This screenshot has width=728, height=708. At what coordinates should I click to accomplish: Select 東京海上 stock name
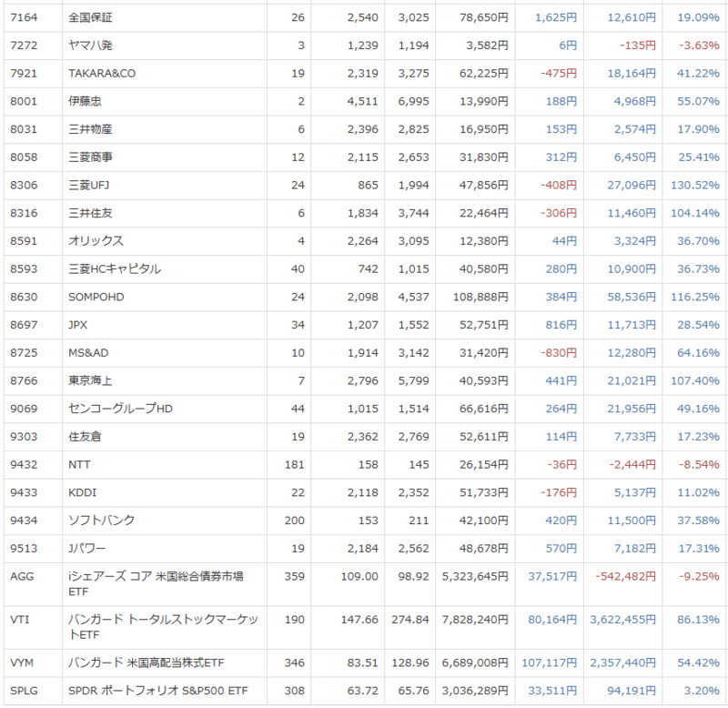point(90,380)
